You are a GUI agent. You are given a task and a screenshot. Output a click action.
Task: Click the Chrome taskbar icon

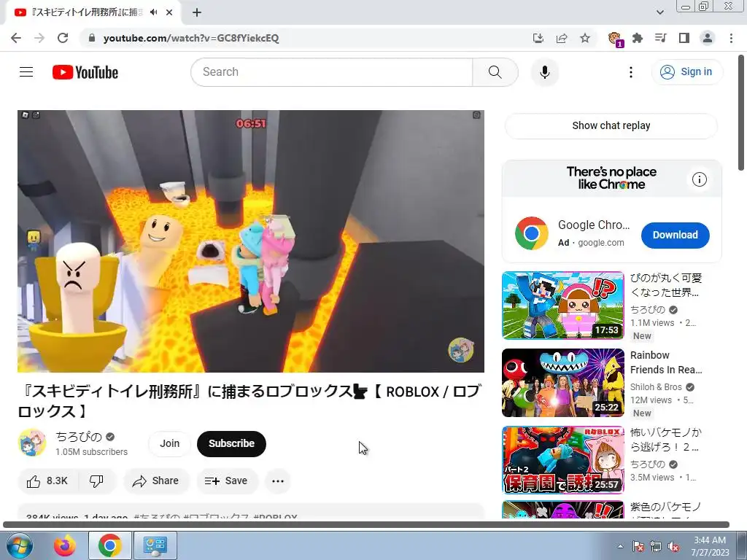[x=110, y=545]
